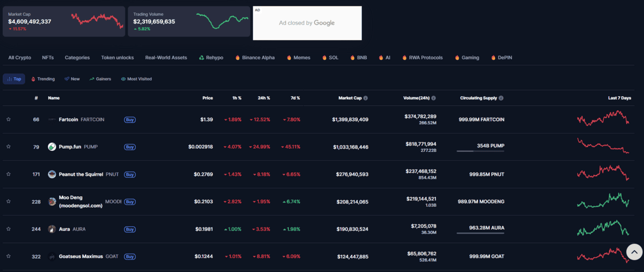Click the flame icon beside RWA Protocols
The height and width of the screenshot is (272, 644).
[x=404, y=58]
